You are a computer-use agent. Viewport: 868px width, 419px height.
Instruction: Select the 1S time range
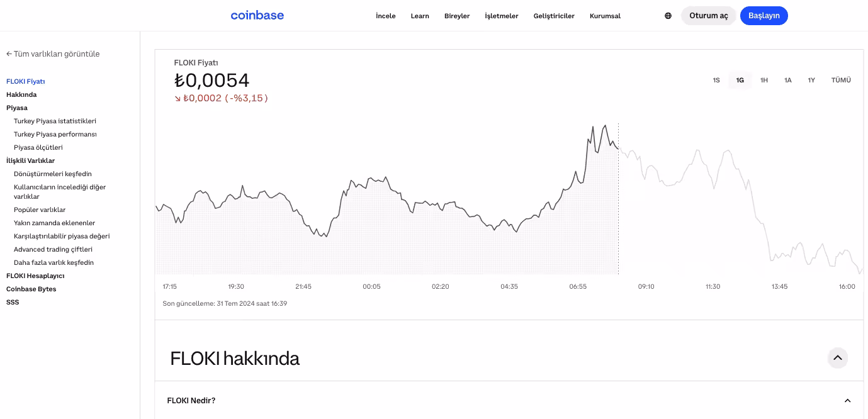[716, 81]
